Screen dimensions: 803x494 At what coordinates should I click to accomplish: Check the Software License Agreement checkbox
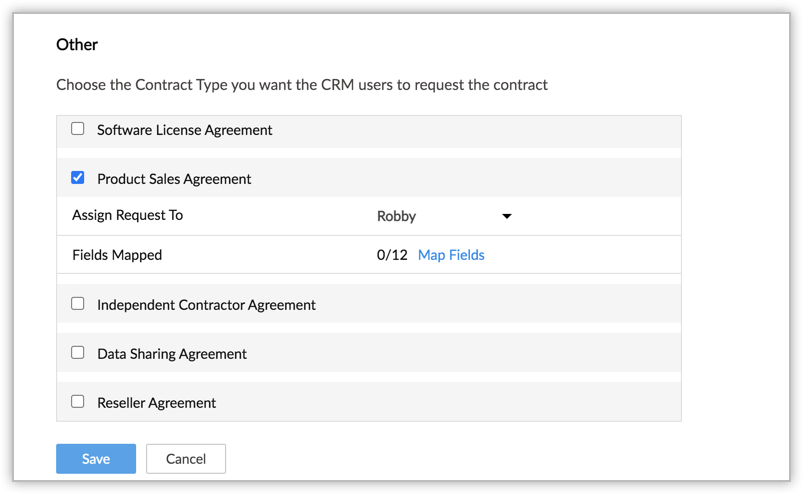pyautogui.click(x=78, y=129)
